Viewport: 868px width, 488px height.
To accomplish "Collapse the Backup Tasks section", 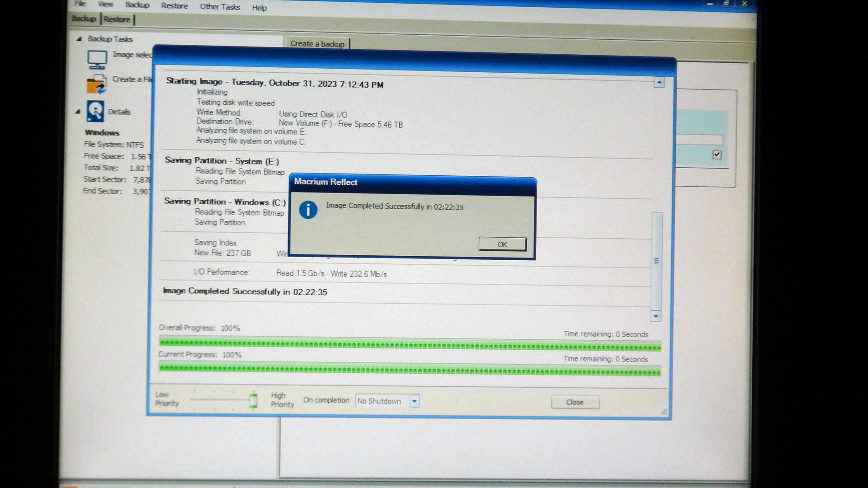I will pos(79,39).
